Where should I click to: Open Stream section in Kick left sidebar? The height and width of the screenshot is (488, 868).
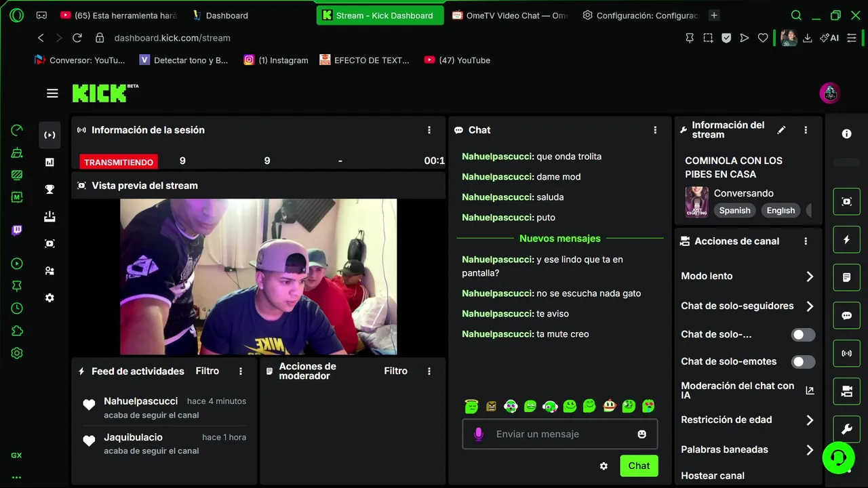(50, 135)
